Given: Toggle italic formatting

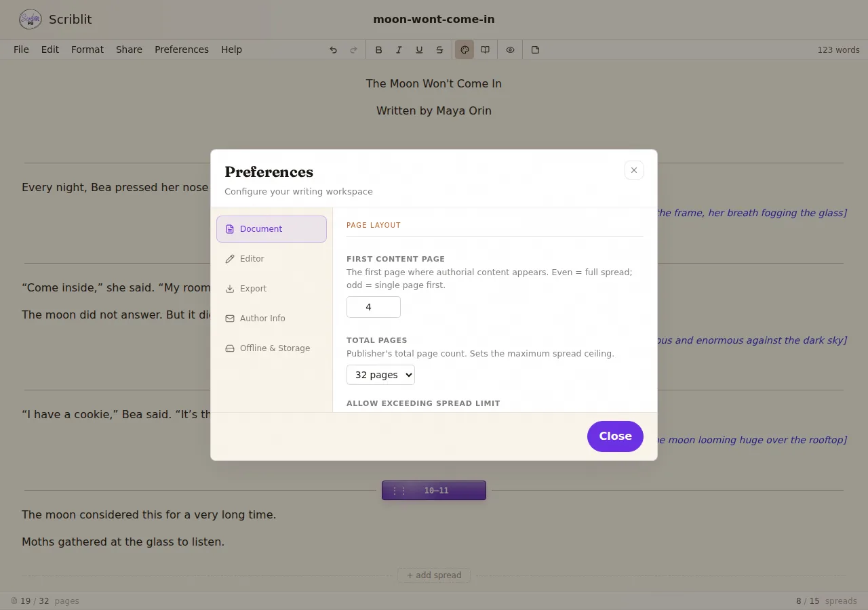Looking at the screenshot, I should coord(399,49).
